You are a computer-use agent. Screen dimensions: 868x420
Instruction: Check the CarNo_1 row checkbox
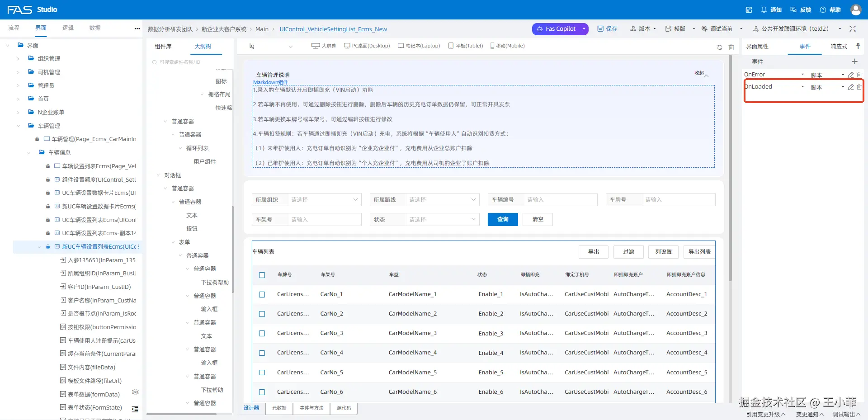coord(262,294)
